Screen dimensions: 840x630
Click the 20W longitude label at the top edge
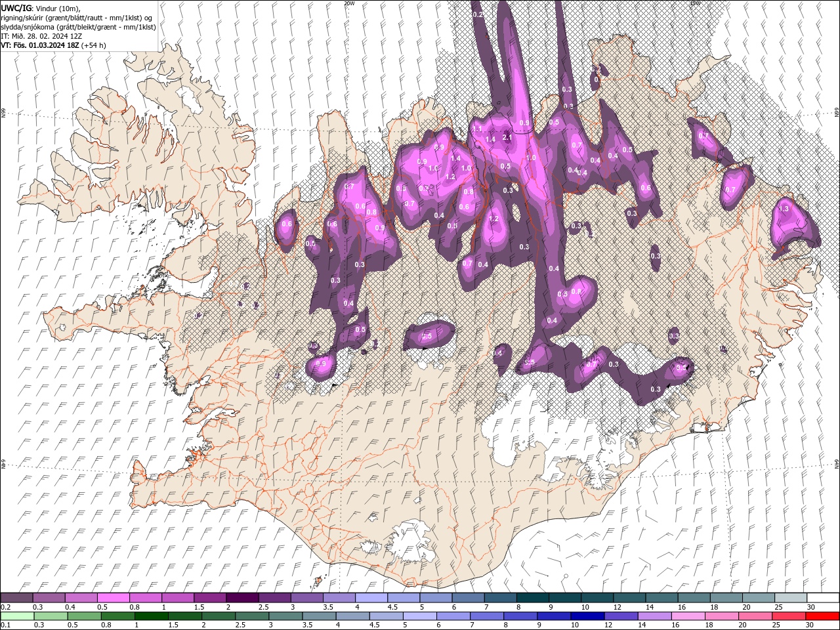(349, 3)
